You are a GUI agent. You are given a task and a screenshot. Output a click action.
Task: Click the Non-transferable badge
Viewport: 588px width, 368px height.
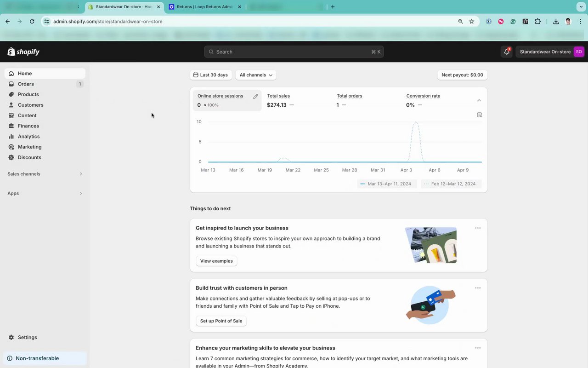tap(45, 358)
